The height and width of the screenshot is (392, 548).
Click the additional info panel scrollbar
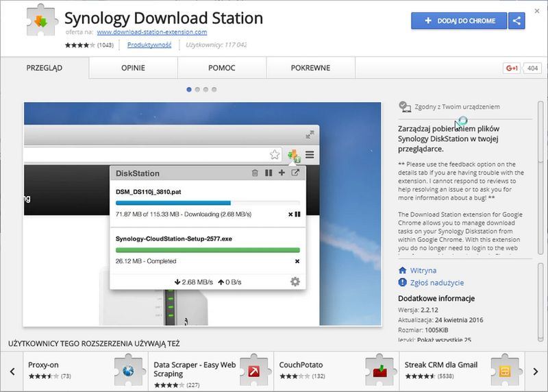540,302
